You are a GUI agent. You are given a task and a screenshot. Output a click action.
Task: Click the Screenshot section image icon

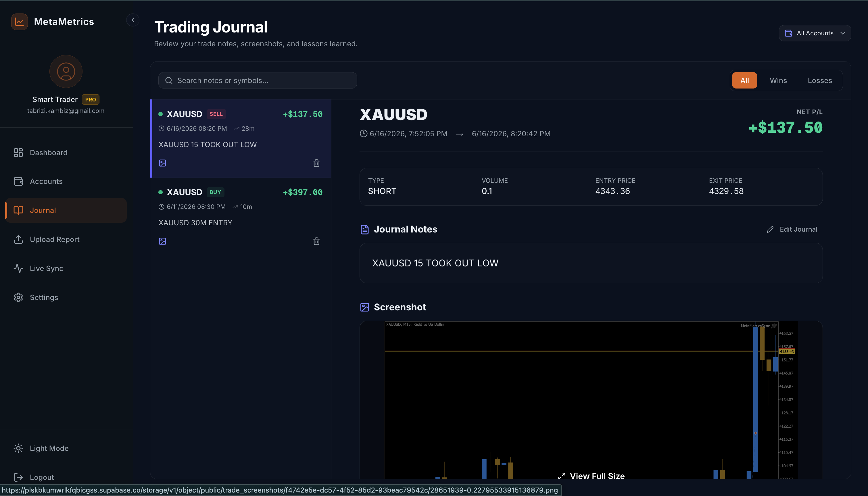click(364, 307)
